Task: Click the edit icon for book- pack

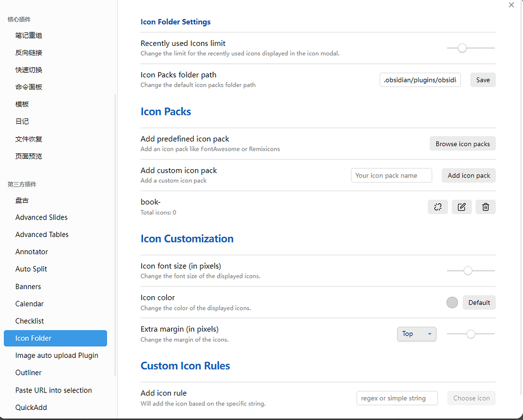Action: tap(461, 207)
